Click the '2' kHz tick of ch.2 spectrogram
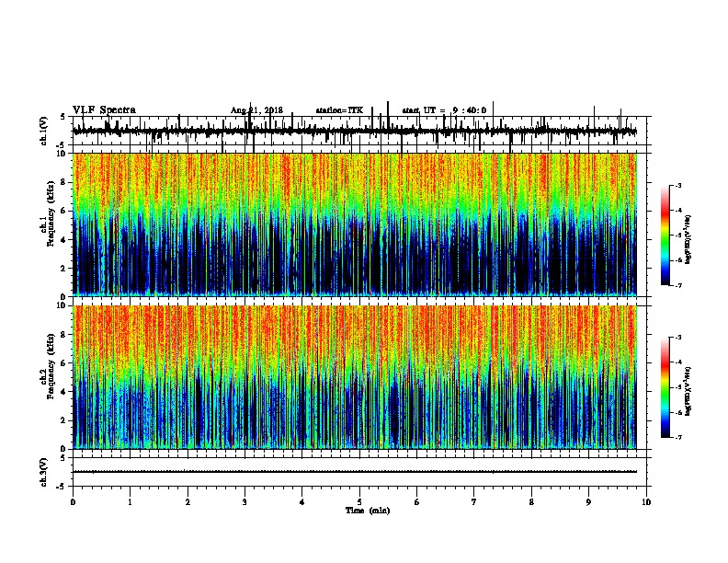 tap(64, 420)
